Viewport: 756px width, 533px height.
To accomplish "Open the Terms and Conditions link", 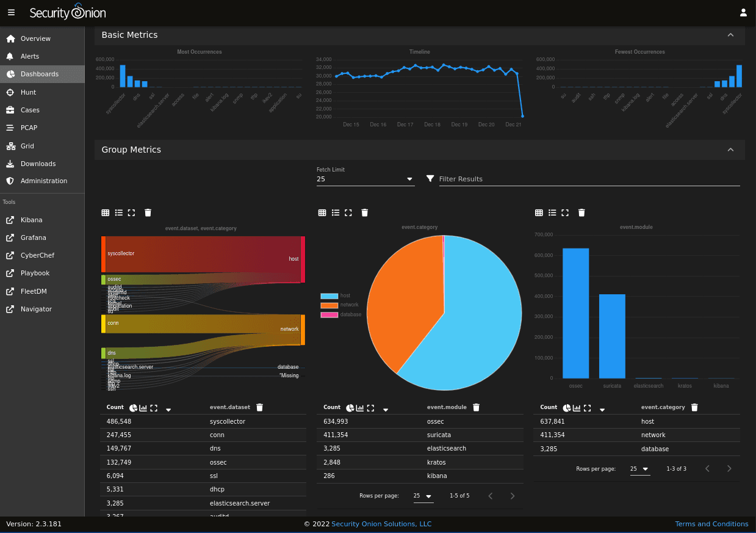I will (x=711, y=524).
